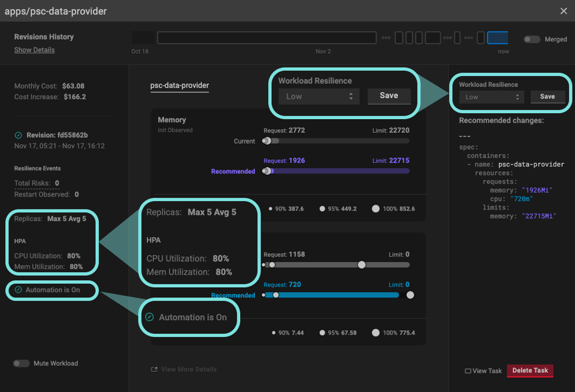Click the Automation is On checkmark icon in sidebar
Viewport: 575px width, 392px height.
[18, 290]
